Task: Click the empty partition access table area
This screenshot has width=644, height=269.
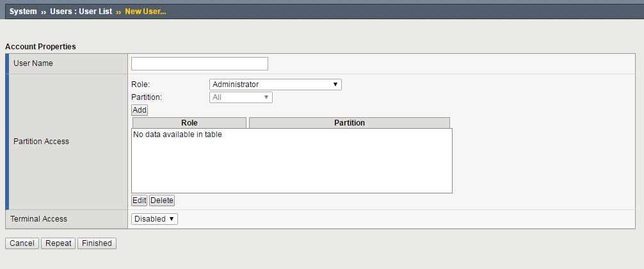Action: pos(291,167)
